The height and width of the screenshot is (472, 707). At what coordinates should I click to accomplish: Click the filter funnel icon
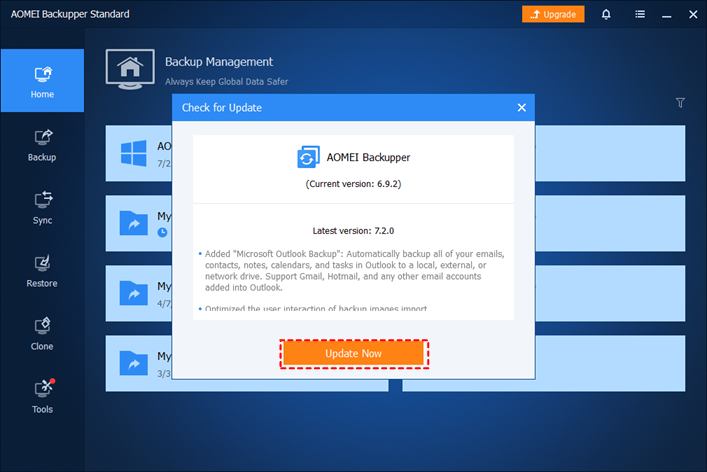[x=680, y=103]
